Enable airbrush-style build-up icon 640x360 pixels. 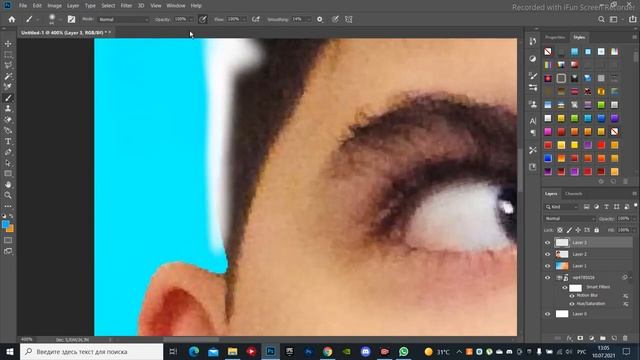point(256,19)
